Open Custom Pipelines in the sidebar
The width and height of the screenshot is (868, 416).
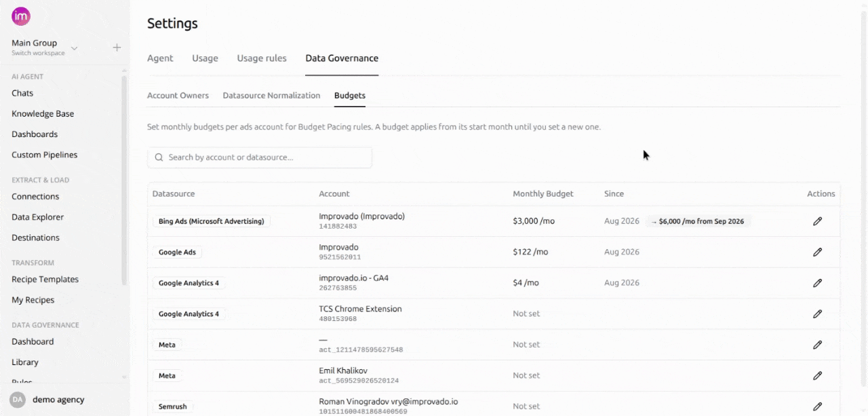pyautogui.click(x=45, y=155)
